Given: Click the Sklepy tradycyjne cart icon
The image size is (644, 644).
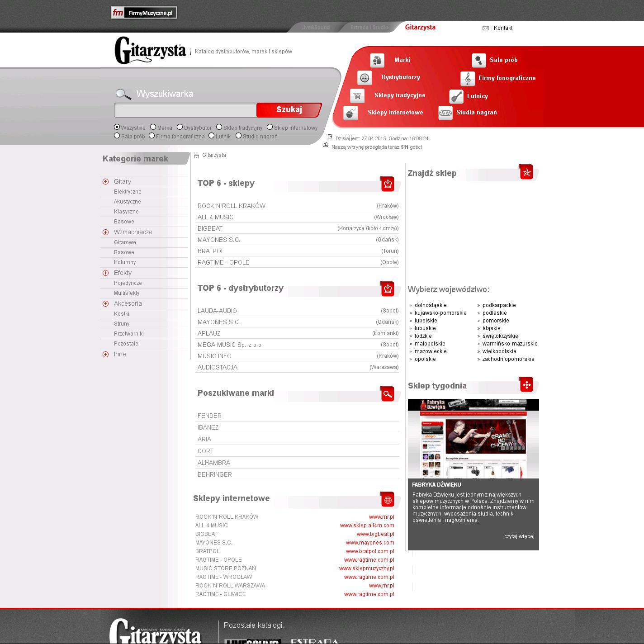Looking at the screenshot, I should coord(357,95).
